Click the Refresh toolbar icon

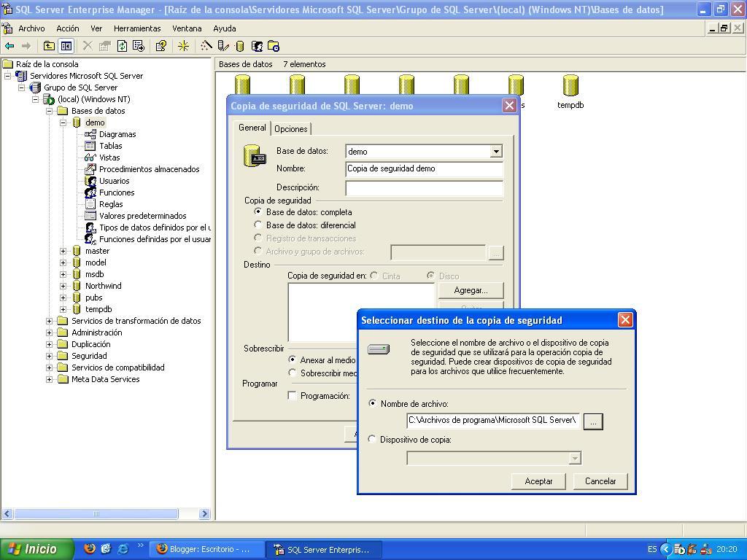(122, 46)
